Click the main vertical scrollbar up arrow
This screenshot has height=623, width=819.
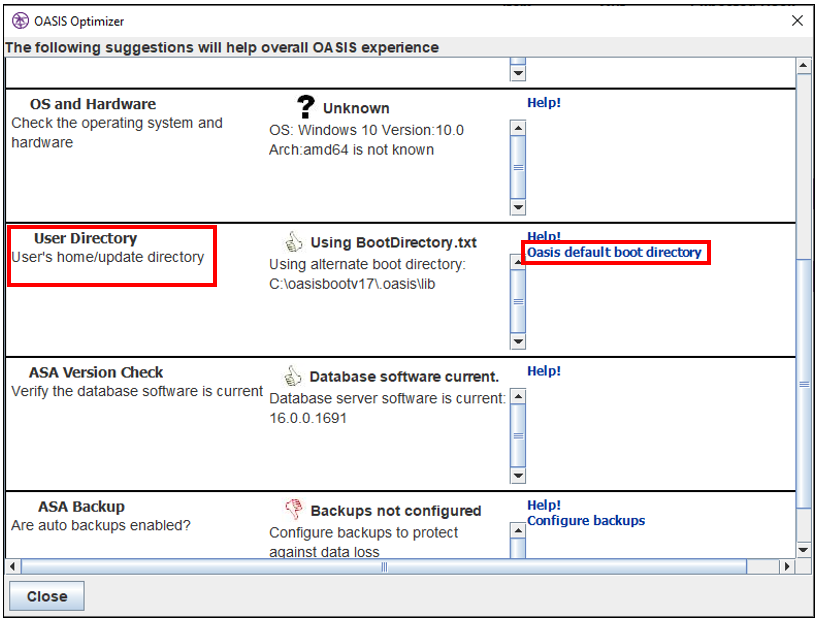[x=803, y=66]
